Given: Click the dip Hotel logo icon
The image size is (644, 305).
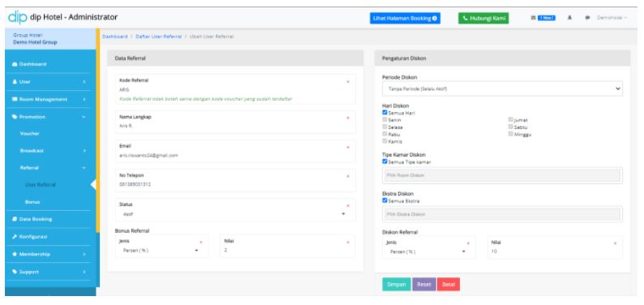Looking at the screenshot, I should (17, 17).
